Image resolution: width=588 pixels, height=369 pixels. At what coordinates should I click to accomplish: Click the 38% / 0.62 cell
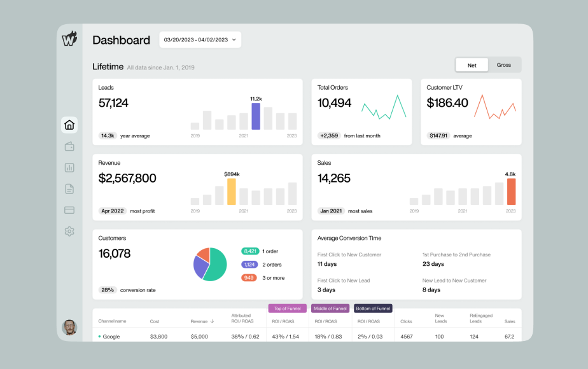[245, 337]
